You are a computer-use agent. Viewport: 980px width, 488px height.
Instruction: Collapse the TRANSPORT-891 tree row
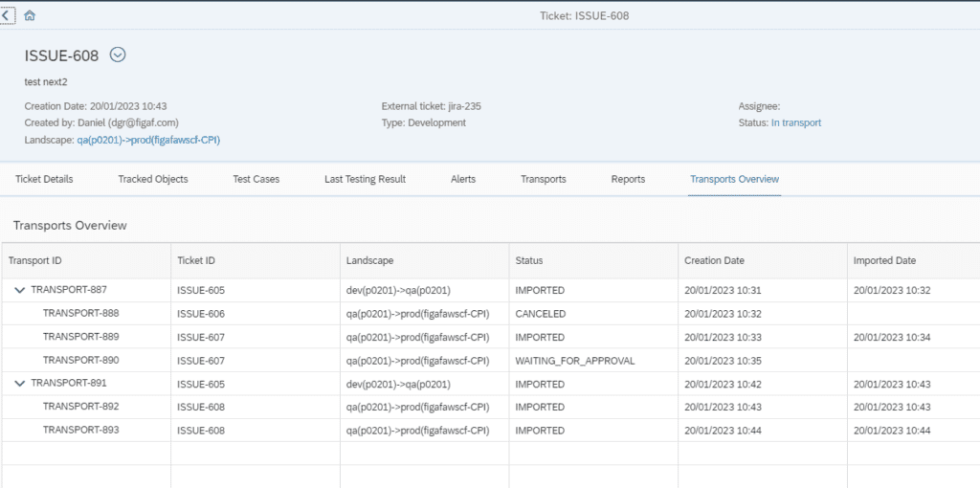(x=19, y=384)
